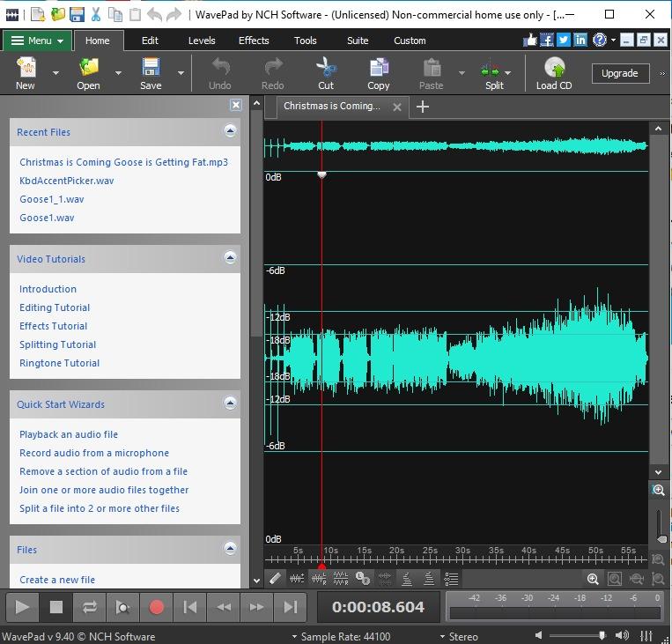Click the title bar copy icon
This screenshot has height=644, width=672.
click(114, 15)
